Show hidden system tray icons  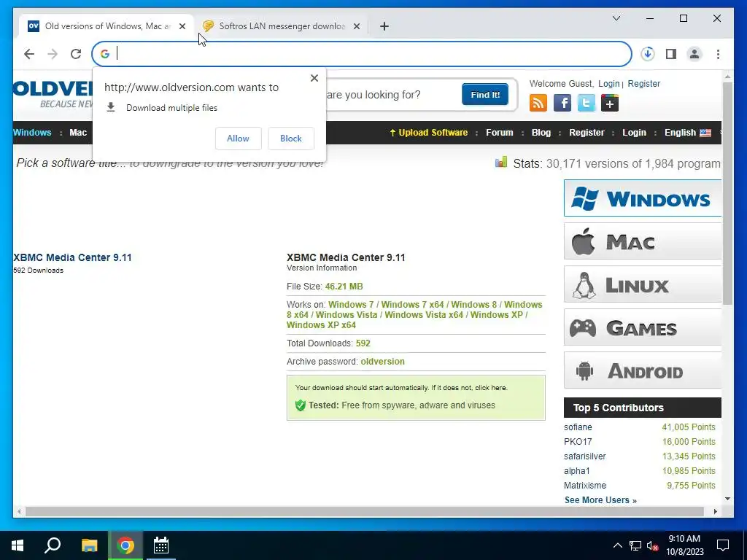[x=617, y=545]
